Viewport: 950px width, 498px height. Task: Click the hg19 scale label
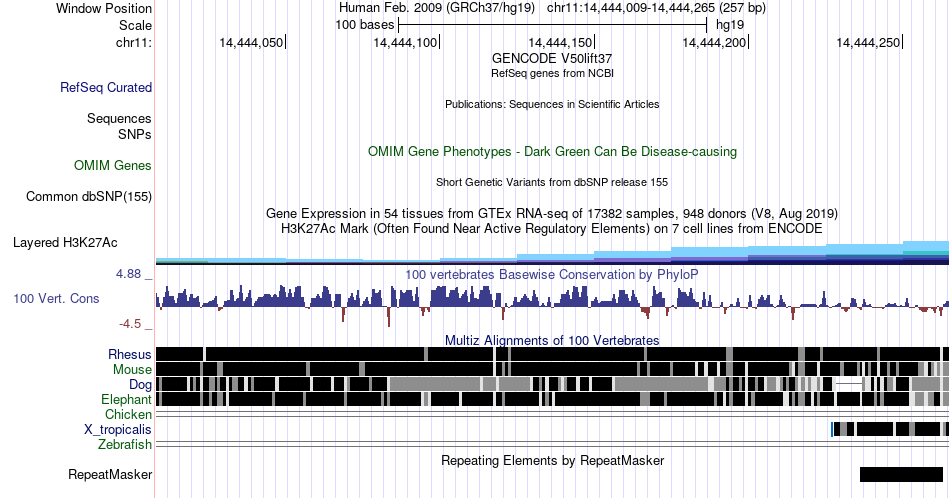(x=730, y=25)
